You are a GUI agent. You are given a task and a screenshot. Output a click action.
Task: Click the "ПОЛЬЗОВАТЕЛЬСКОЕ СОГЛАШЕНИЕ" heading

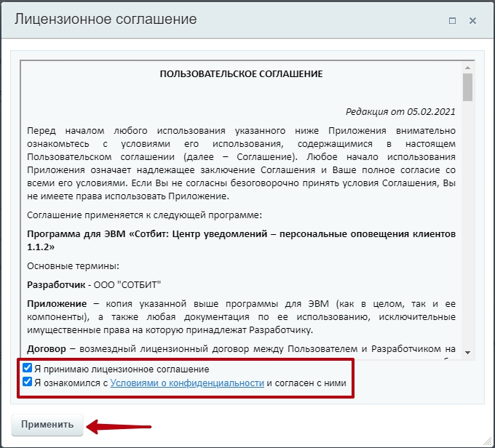pos(241,74)
